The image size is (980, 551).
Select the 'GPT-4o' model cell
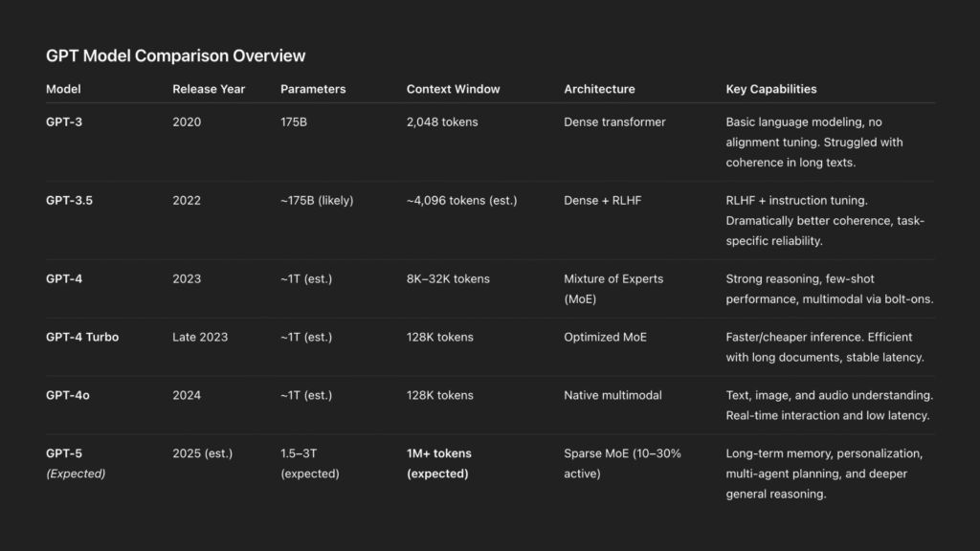[x=68, y=395]
